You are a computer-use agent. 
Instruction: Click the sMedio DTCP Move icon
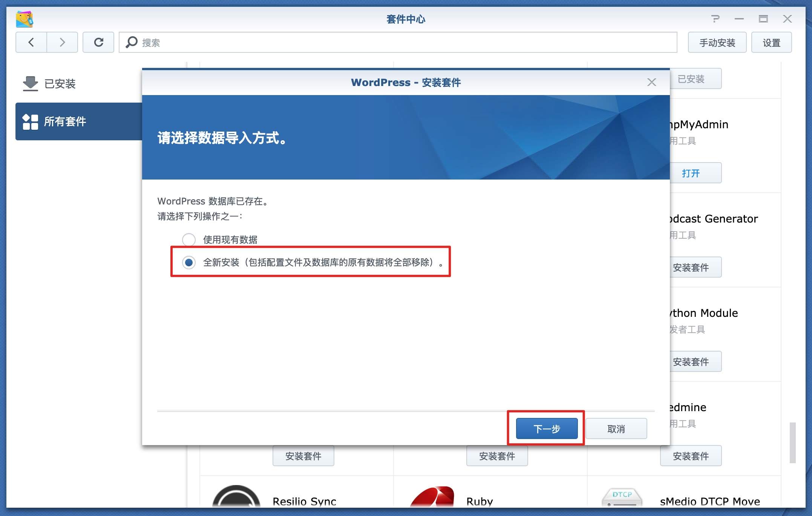622,498
